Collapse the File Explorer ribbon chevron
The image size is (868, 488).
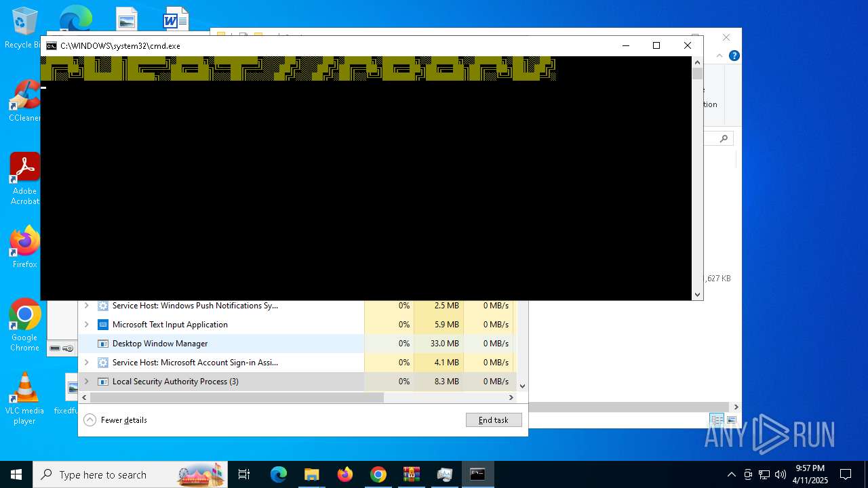(x=719, y=56)
